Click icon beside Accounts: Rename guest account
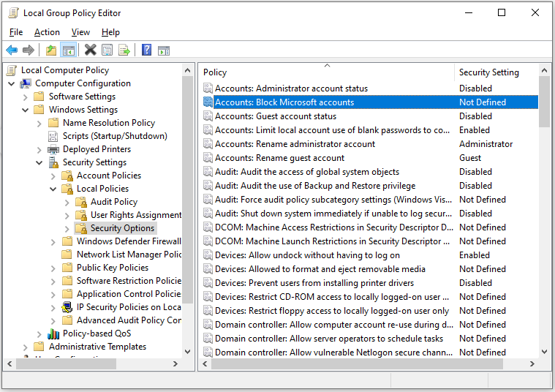This screenshot has width=555, height=392. pyautogui.click(x=208, y=158)
